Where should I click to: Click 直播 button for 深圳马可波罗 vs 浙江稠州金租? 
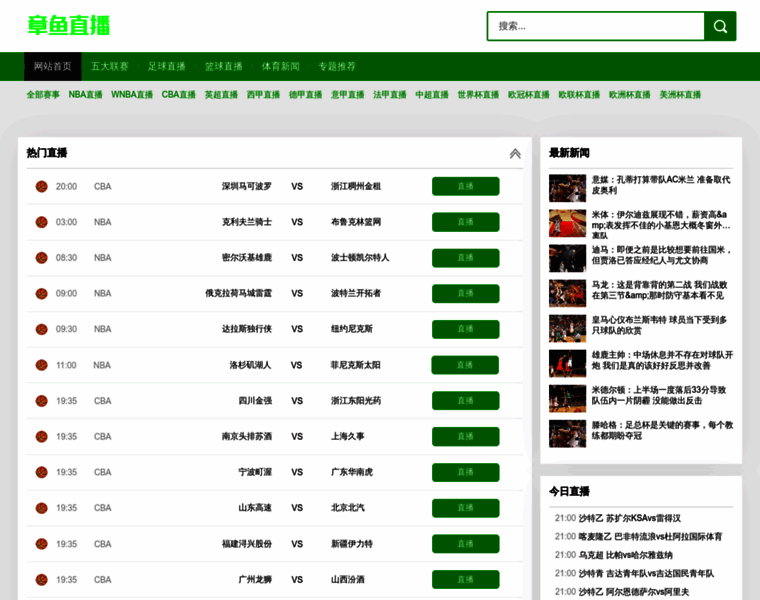pos(465,186)
